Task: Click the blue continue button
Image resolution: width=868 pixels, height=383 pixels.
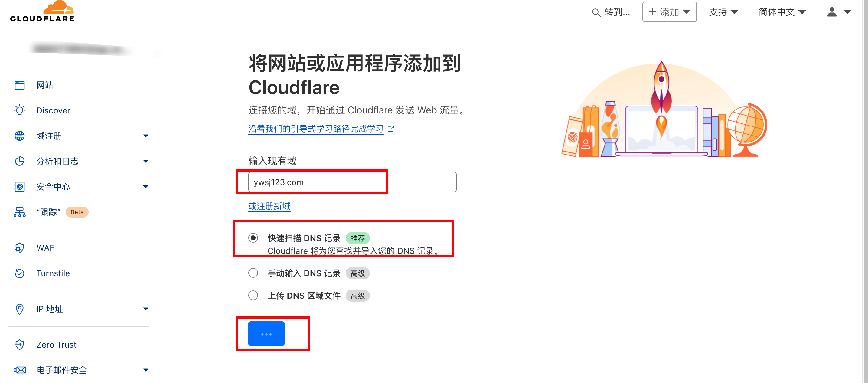Action: click(266, 333)
